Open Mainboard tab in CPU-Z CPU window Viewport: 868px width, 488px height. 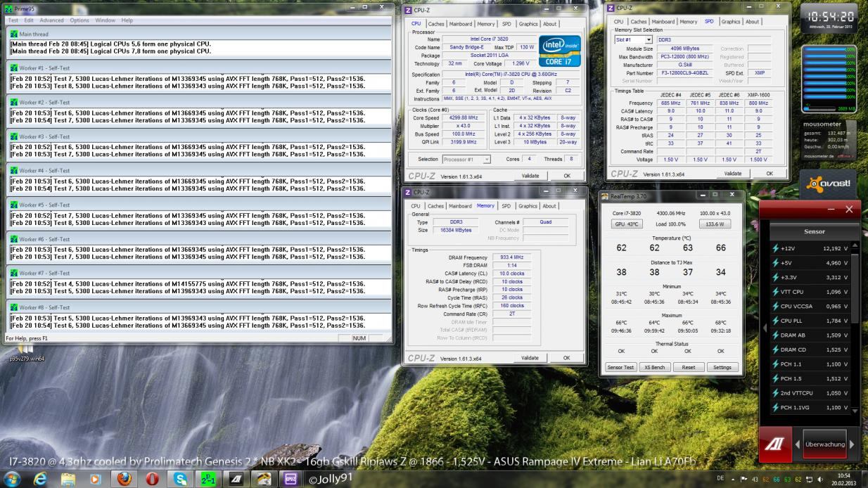coord(461,24)
